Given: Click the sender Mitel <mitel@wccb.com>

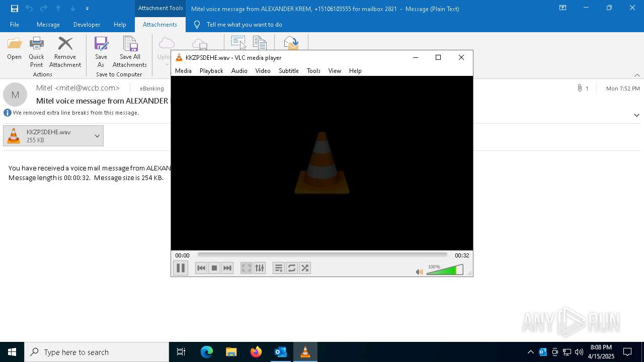Looking at the screenshot, I should (78, 88).
